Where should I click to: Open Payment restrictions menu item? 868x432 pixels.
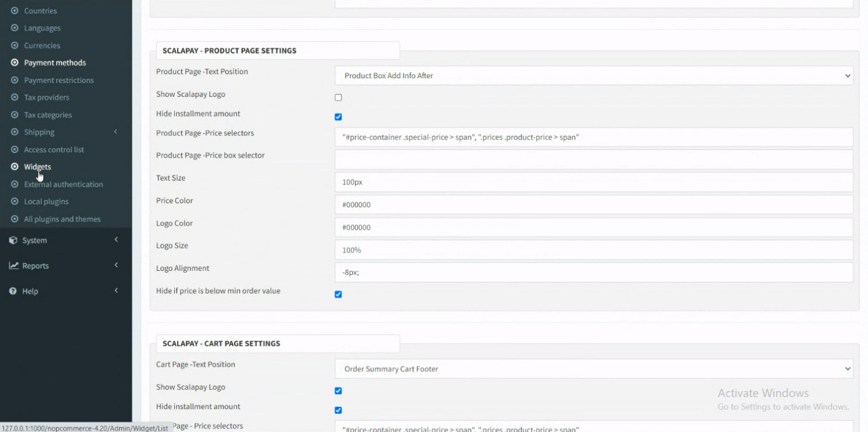58,80
